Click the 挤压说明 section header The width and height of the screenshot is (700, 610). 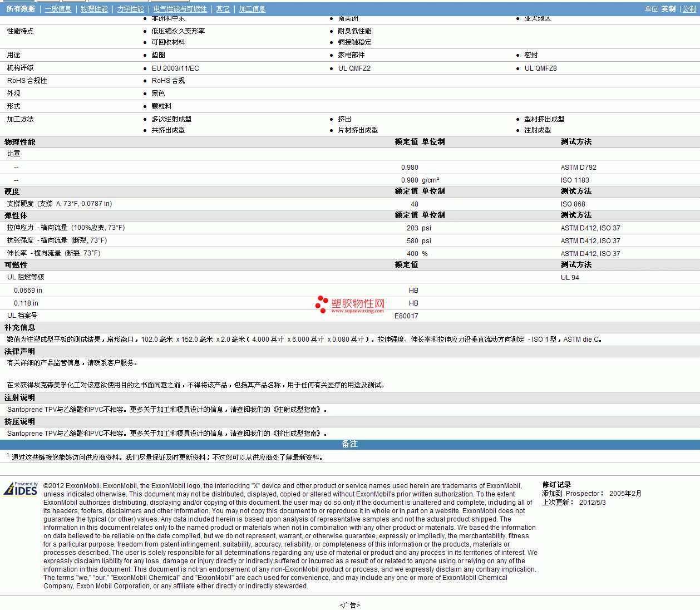point(19,421)
